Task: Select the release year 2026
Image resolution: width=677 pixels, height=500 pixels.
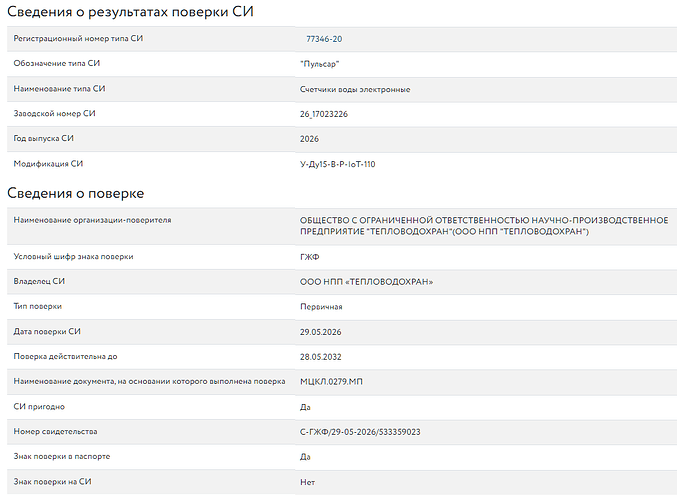Action: pyautogui.click(x=309, y=139)
